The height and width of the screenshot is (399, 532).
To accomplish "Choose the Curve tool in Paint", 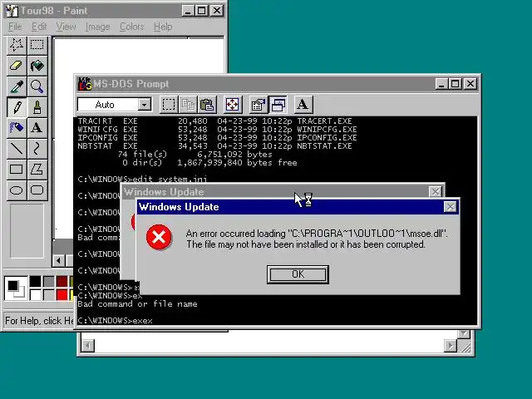I will 37,149.
